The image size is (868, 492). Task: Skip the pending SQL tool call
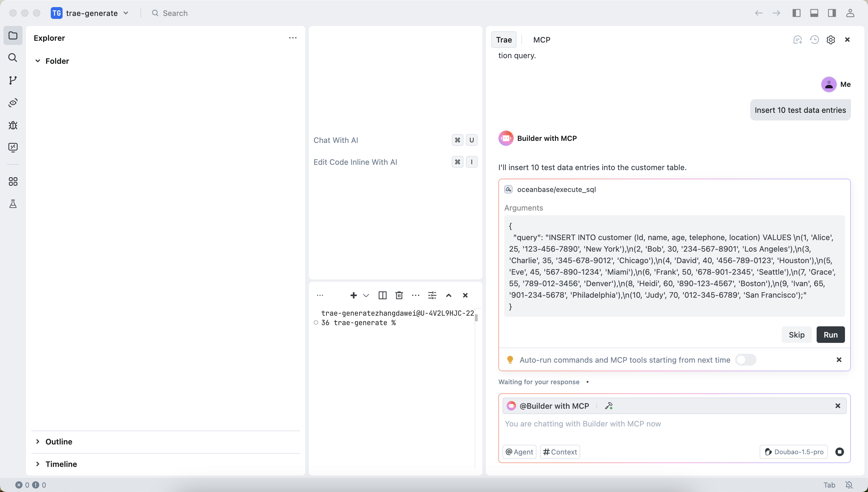[796, 335]
